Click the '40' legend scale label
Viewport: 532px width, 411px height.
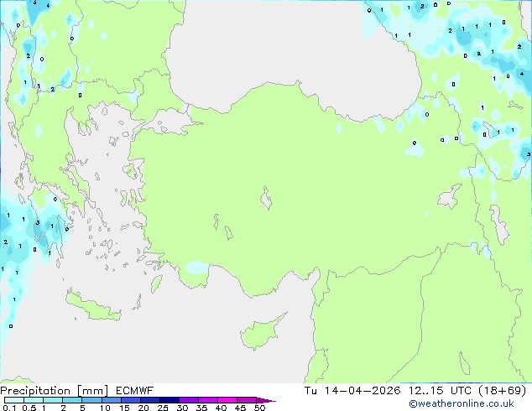coord(222,408)
